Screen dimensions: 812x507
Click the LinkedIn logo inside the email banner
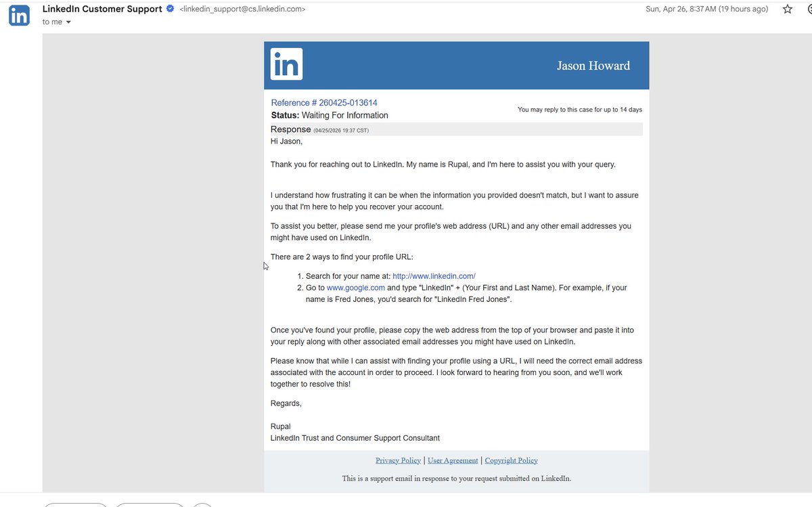click(286, 64)
